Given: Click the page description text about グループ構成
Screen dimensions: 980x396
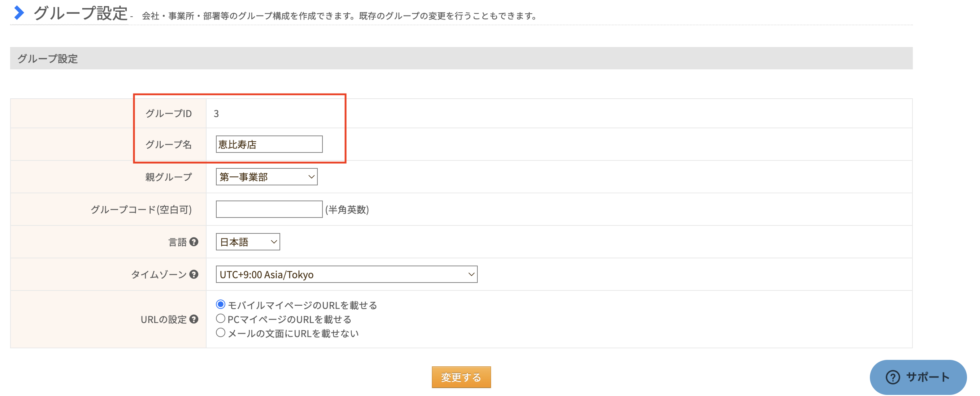Looking at the screenshot, I should (339, 16).
